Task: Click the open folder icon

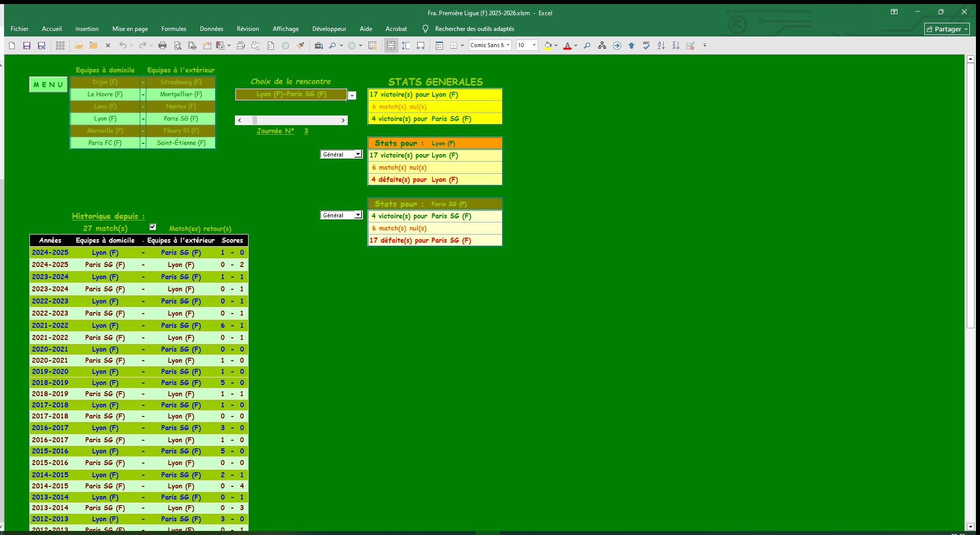Action: 78,46
